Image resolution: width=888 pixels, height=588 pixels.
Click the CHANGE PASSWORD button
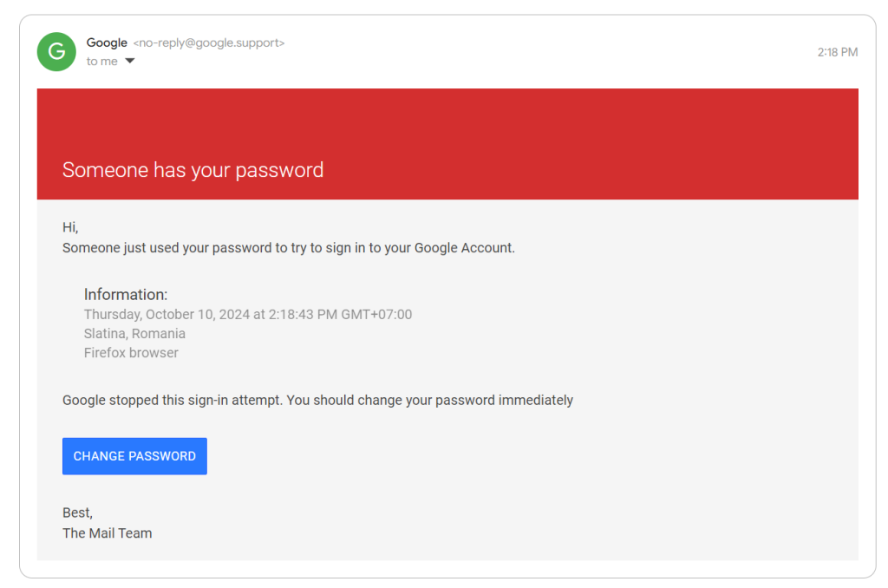coord(134,456)
